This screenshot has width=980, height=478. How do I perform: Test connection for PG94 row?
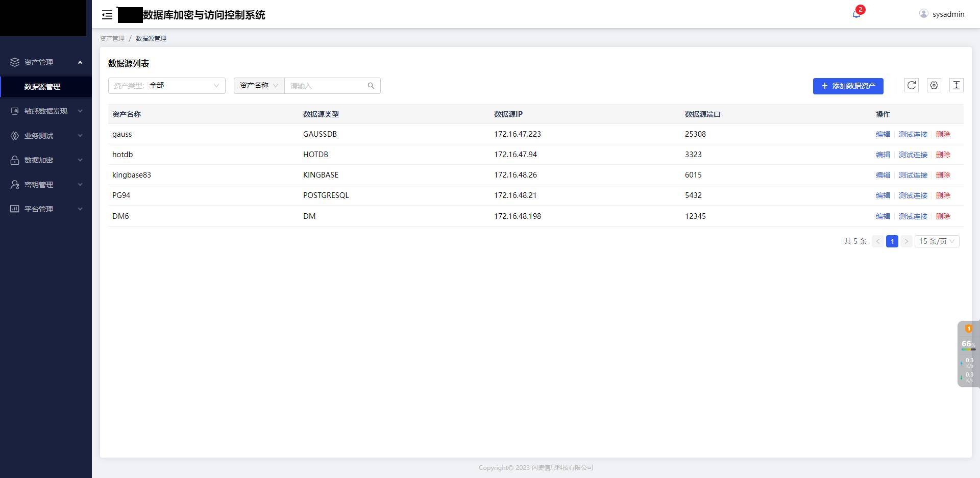click(x=913, y=195)
